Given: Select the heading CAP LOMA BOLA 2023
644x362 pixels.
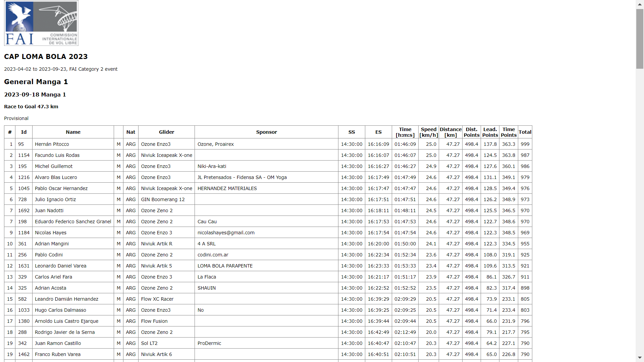Looking at the screenshot, I should [x=46, y=57].
